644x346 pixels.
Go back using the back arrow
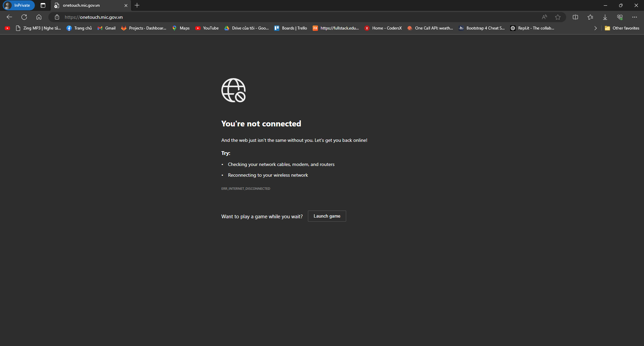click(x=9, y=17)
